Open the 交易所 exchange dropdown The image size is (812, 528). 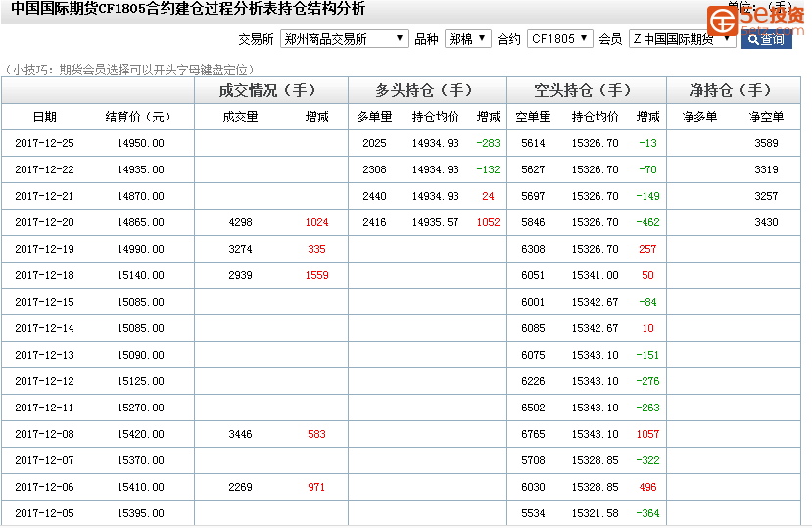click(x=345, y=39)
